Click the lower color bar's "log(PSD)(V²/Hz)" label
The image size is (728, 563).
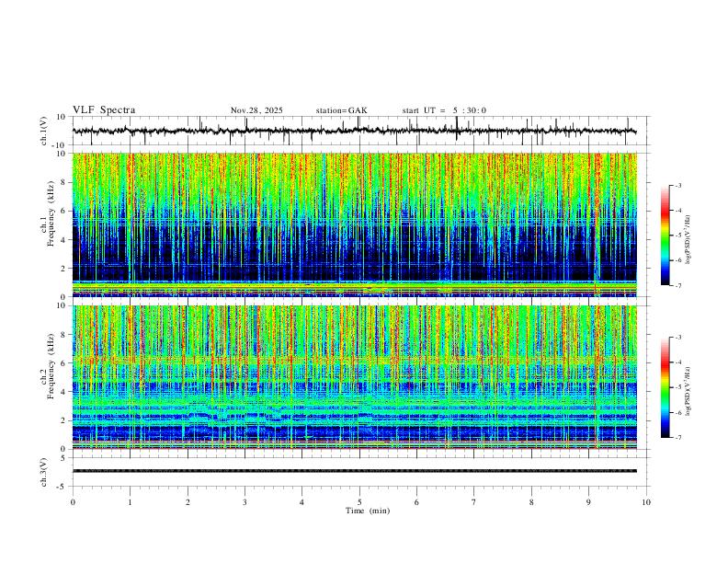(688, 391)
